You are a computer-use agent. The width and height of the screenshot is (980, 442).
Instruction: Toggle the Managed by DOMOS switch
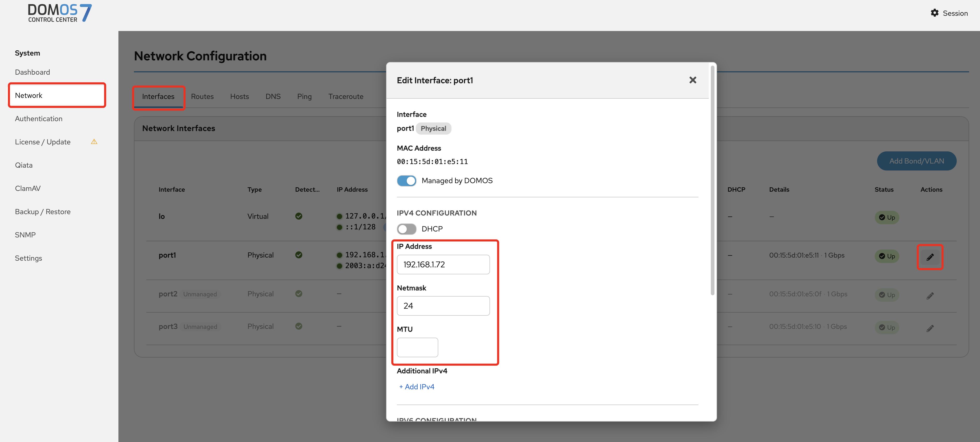point(406,181)
